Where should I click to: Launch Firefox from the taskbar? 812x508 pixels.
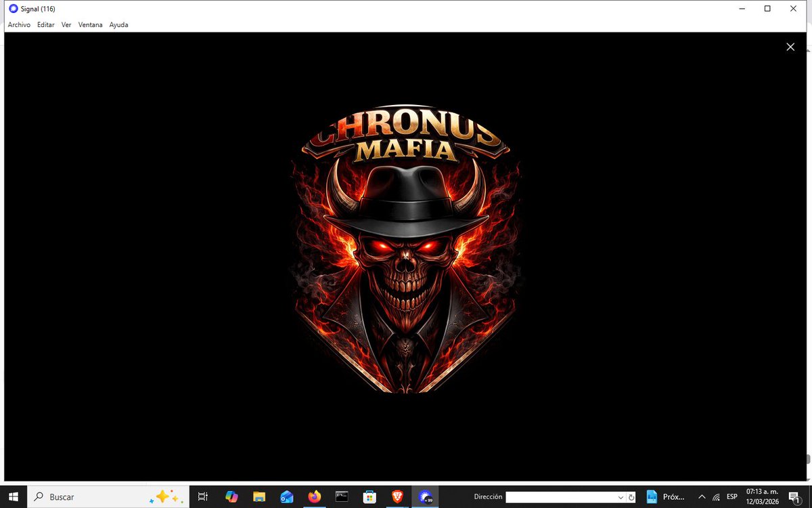coord(315,496)
